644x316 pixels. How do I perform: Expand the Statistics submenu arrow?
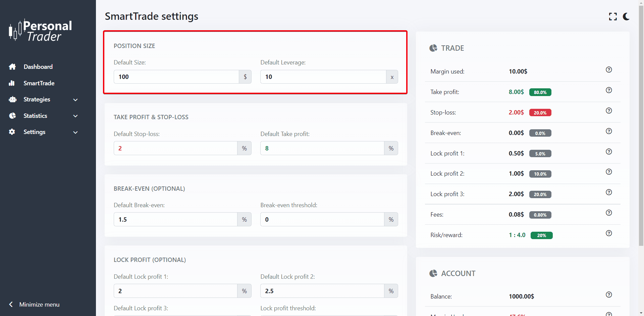(x=75, y=116)
